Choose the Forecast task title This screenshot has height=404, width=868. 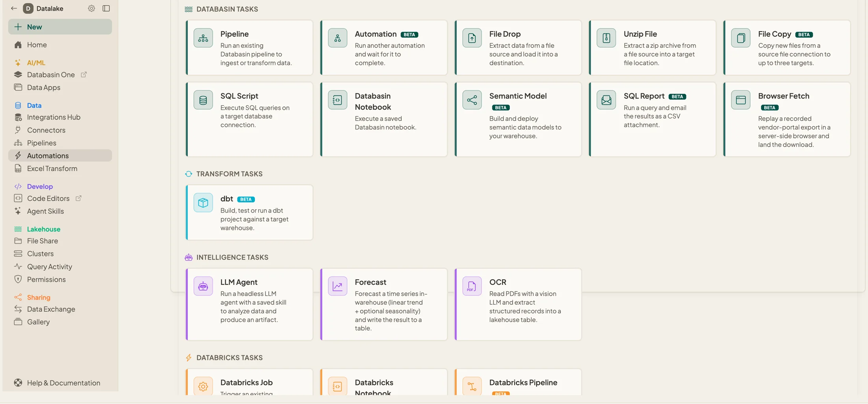pyautogui.click(x=370, y=282)
